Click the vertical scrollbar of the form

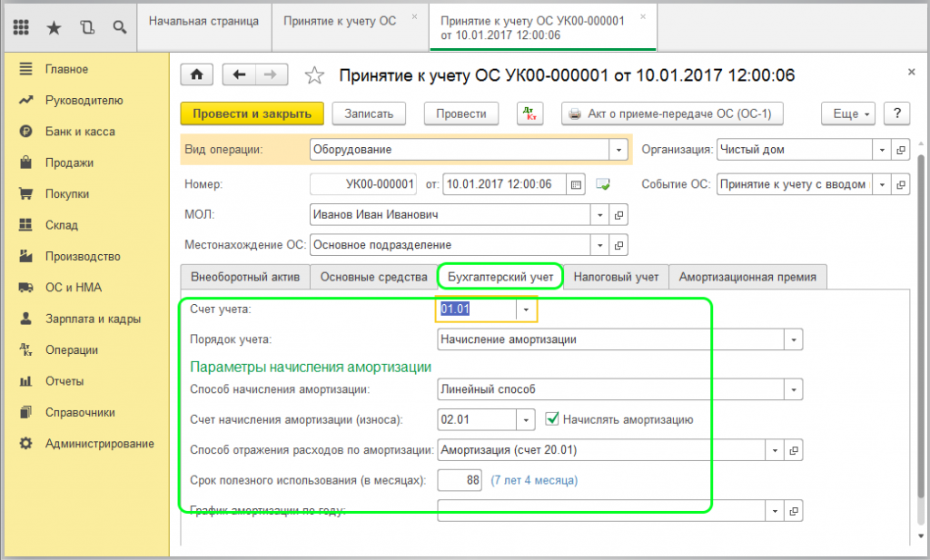[921, 326]
